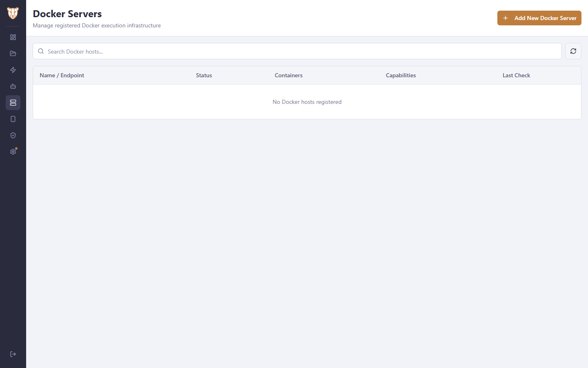Open the robot icon in sidebar

tap(13, 86)
